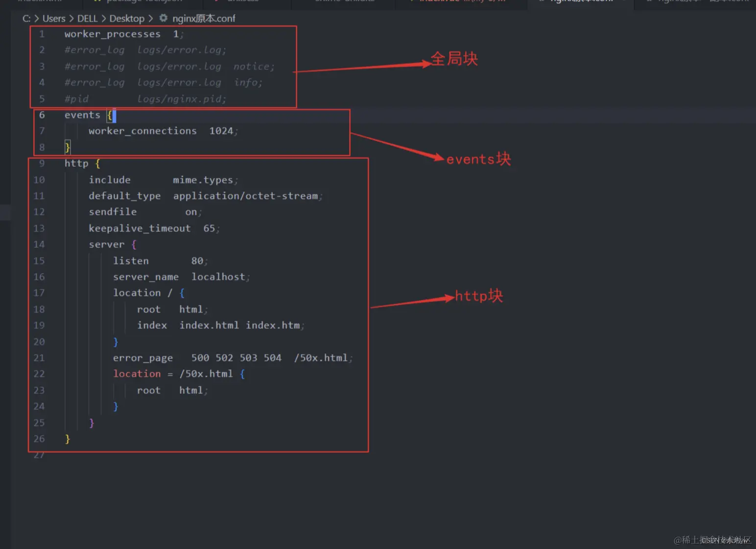The height and width of the screenshot is (549, 756).
Task: Click '/50x.html' on line 22
Action: (206, 374)
